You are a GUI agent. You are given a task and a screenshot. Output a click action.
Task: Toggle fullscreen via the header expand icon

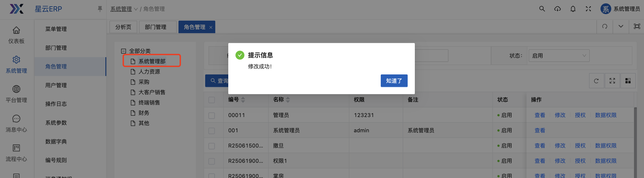coord(588,9)
